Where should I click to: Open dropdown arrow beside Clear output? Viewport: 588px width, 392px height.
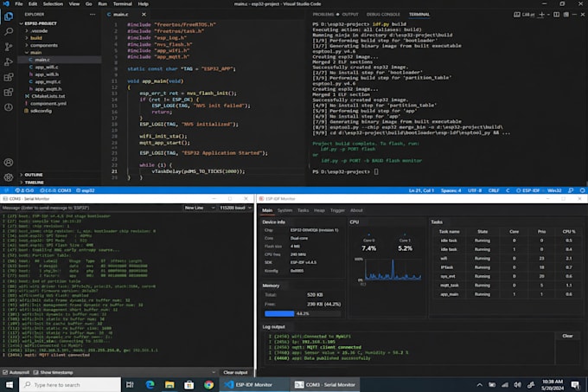pos(214,372)
